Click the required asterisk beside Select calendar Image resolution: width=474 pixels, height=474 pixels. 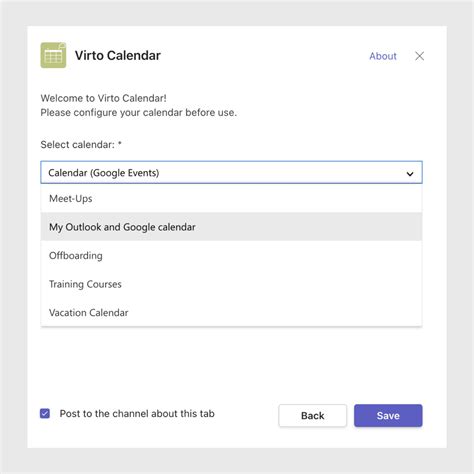pos(120,144)
